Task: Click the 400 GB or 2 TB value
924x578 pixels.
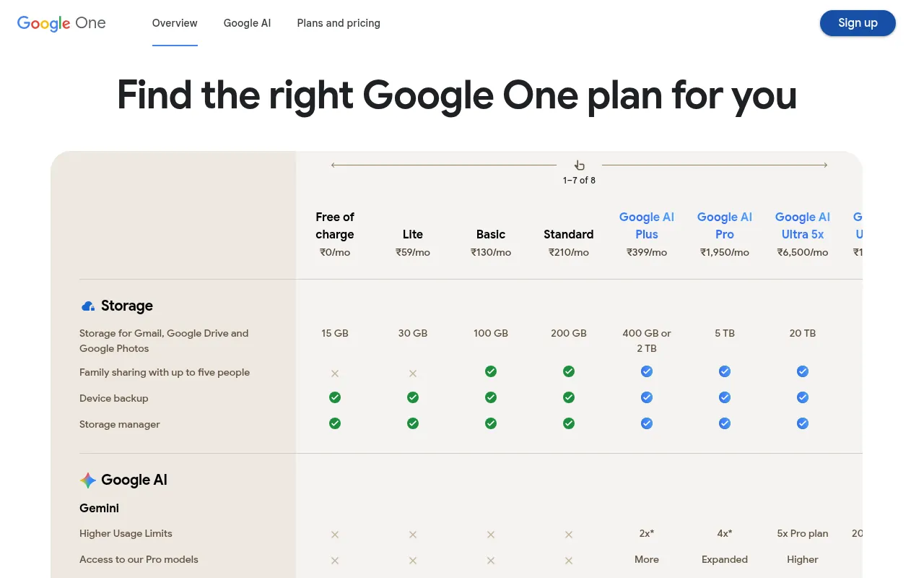Action: pyautogui.click(x=647, y=340)
